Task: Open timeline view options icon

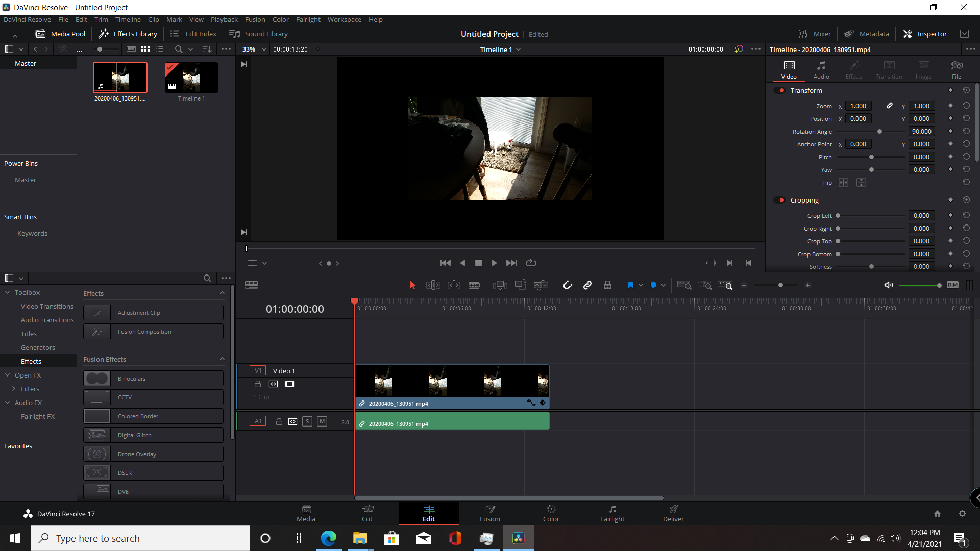Action: [x=251, y=285]
